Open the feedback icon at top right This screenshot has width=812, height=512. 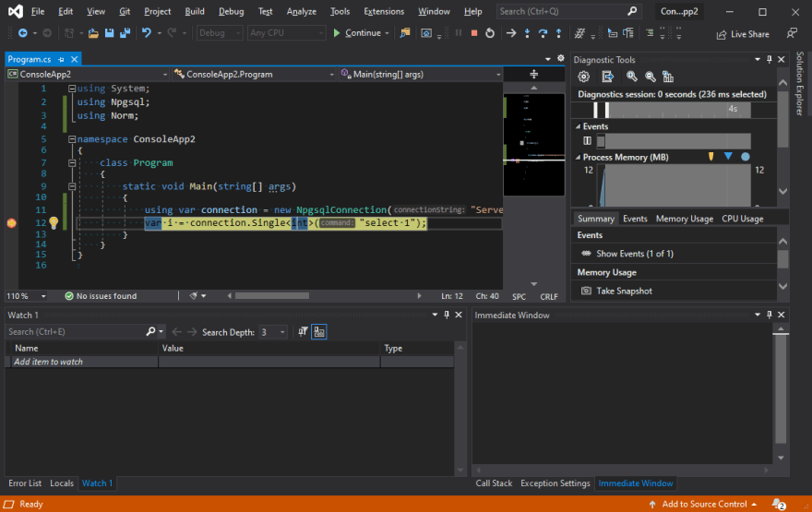pyautogui.click(x=792, y=33)
